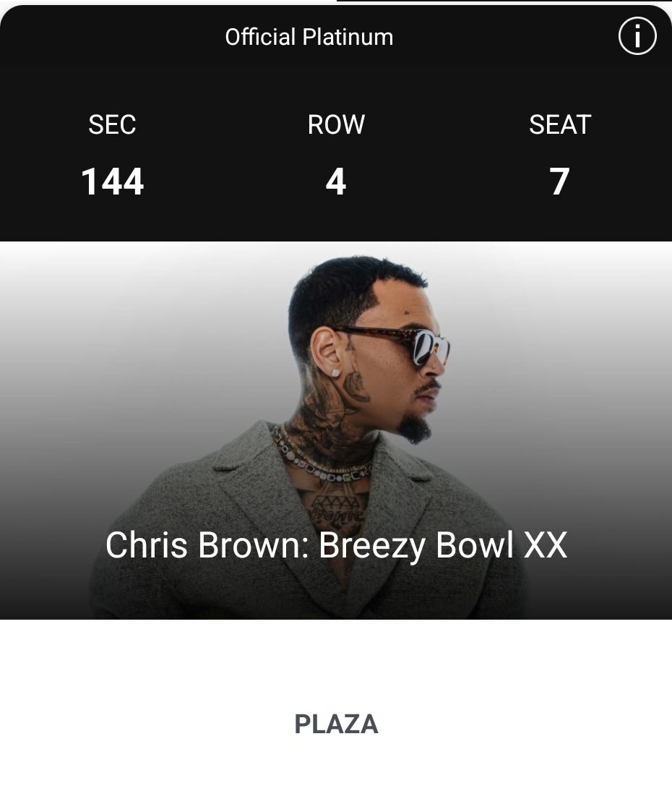Screen dimensions: 672x812
Task: Tap seat number 7
Action: [x=560, y=181]
